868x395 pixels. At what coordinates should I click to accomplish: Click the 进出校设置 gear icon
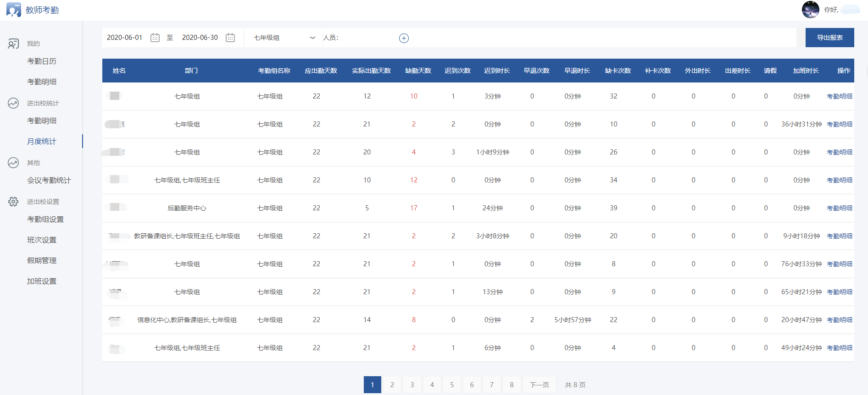click(13, 202)
